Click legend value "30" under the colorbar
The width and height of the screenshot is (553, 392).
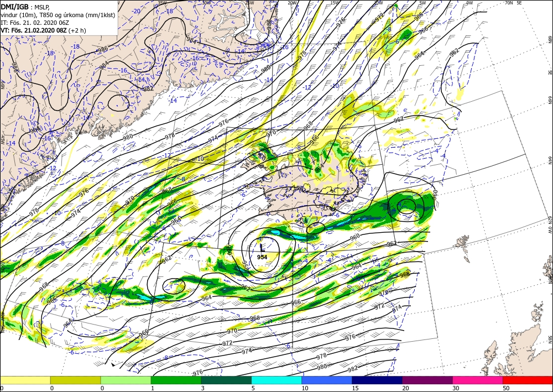click(456, 389)
